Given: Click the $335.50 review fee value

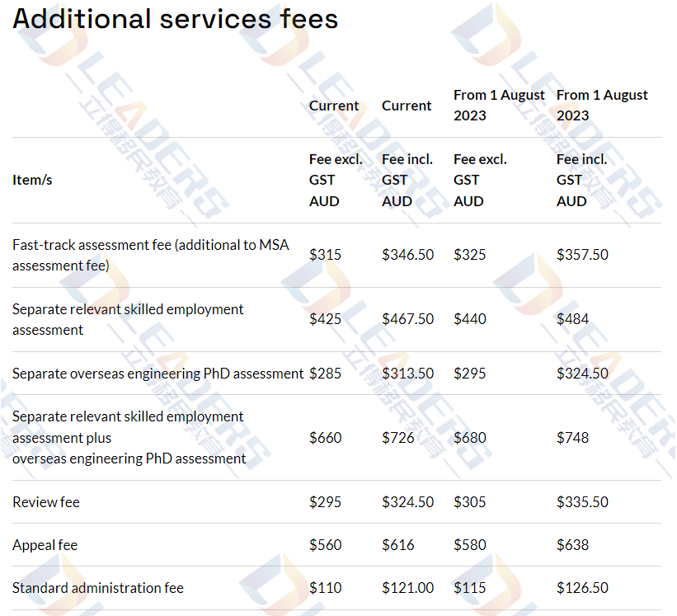Looking at the screenshot, I should [x=582, y=502].
